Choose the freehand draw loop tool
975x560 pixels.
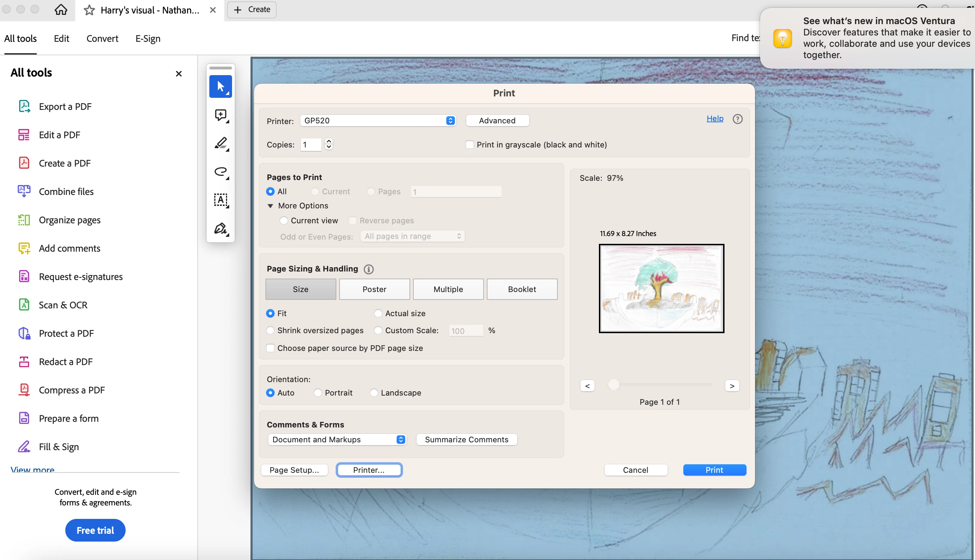pos(221,172)
